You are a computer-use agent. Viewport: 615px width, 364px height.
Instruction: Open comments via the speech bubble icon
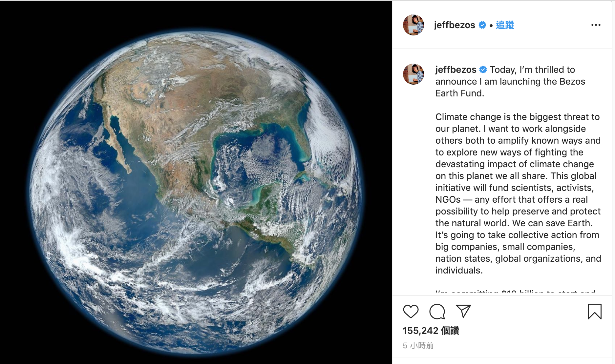pyautogui.click(x=437, y=311)
